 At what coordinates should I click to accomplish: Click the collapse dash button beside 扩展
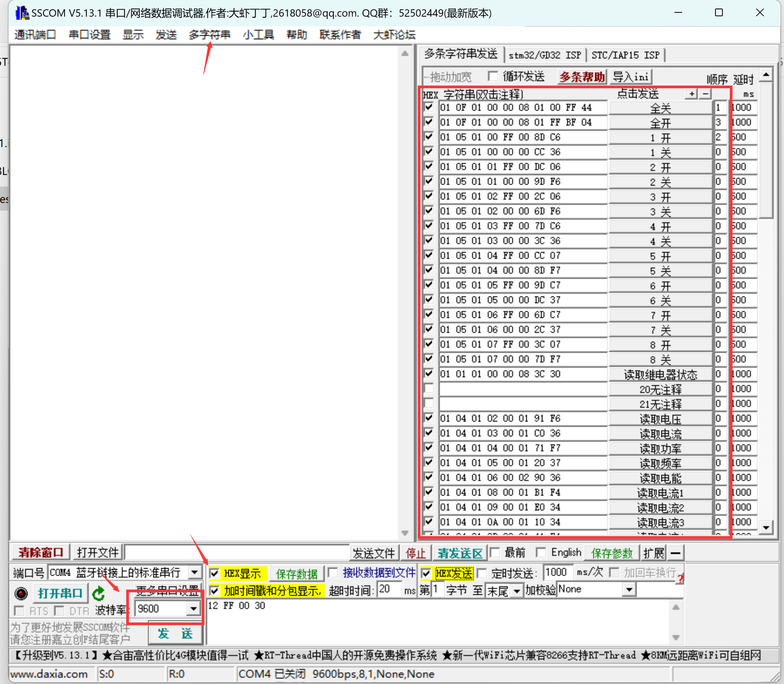[x=676, y=553]
